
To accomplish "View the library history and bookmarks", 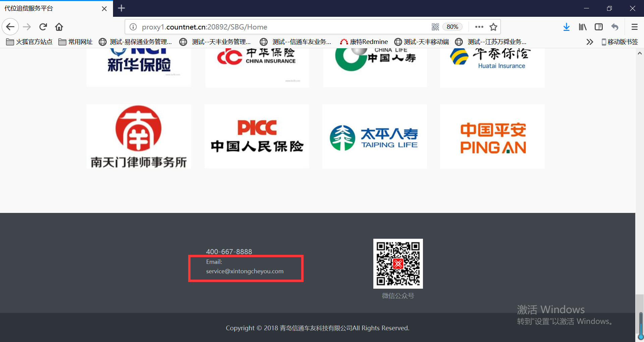I will [x=583, y=27].
